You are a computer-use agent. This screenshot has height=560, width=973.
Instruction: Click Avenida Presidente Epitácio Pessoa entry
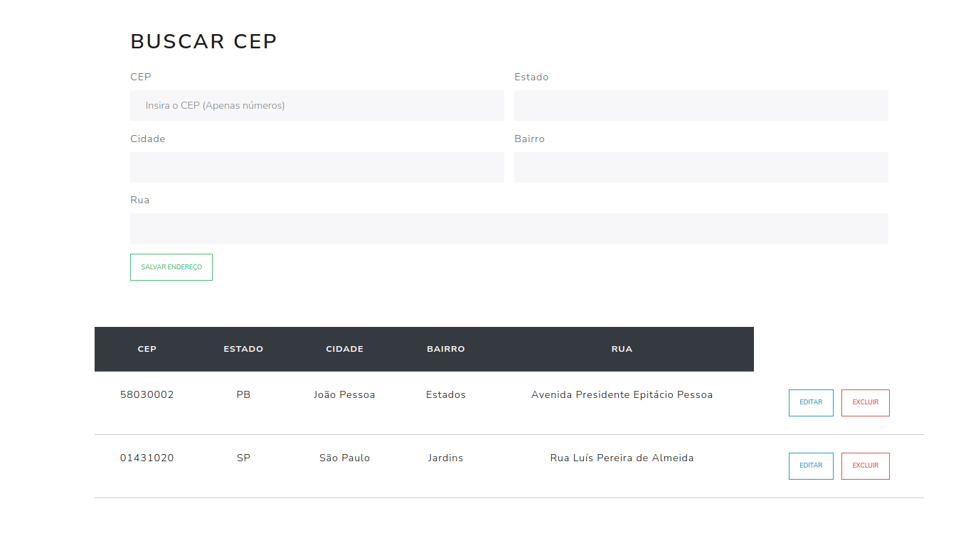coord(622,394)
